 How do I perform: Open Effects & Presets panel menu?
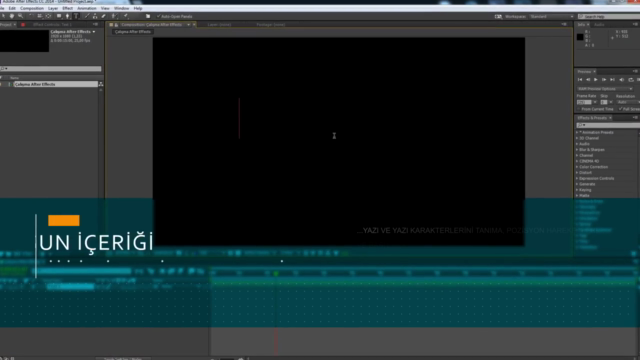click(635, 118)
